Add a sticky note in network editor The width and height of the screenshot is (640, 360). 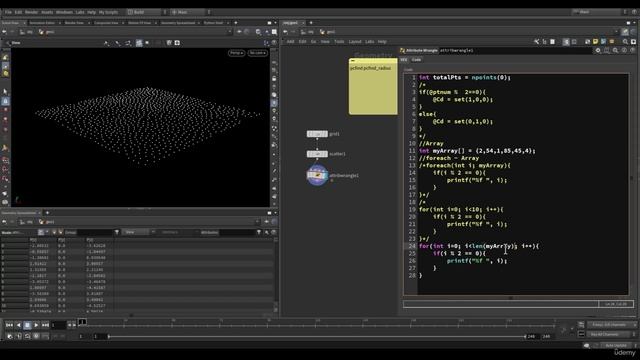pyautogui.click(x=596, y=42)
